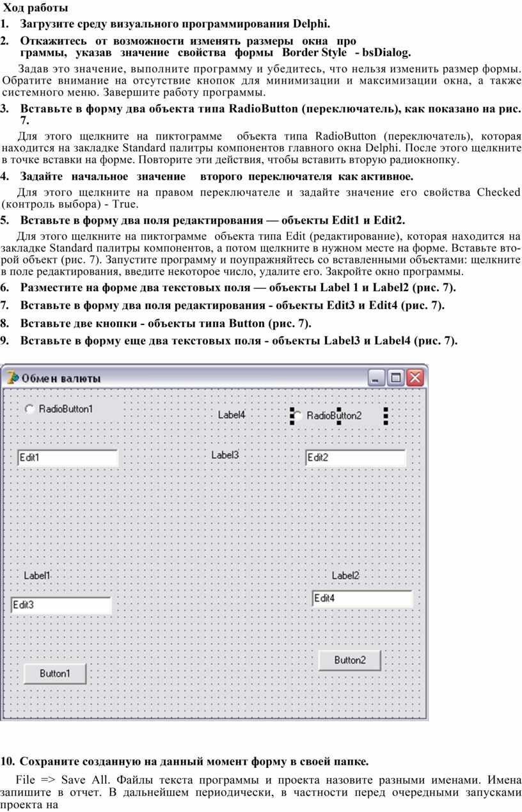Focus the Edit3 input box
The image size is (522, 812).
(61, 605)
